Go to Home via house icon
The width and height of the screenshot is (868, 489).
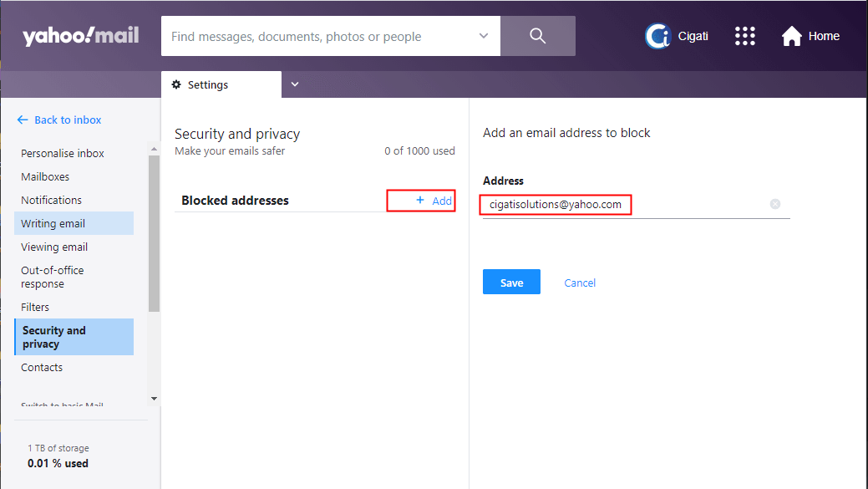792,36
